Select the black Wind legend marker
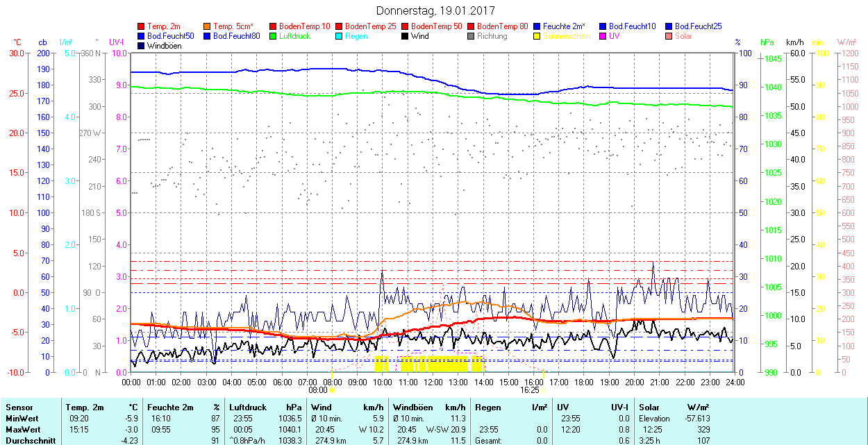The image size is (868, 445). tap(406, 36)
